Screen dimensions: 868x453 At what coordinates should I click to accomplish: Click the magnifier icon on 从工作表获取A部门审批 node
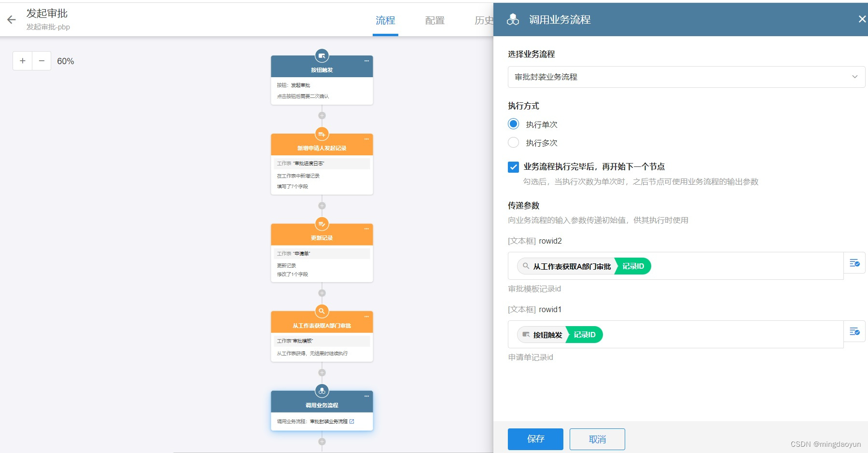coord(322,311)
